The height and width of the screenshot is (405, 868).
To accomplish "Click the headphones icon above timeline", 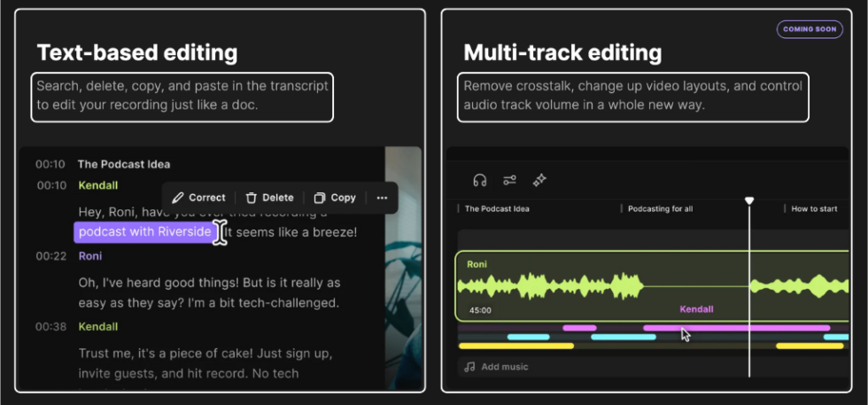I will click(x=480, y=180).
